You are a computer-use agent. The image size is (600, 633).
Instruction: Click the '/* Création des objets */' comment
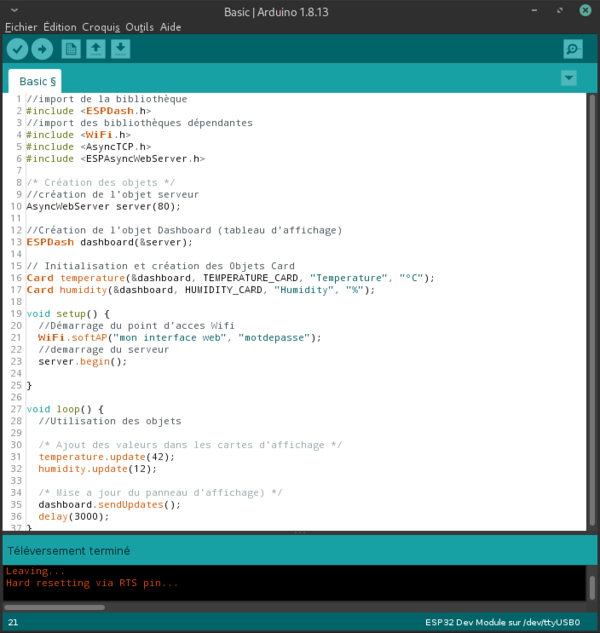click(101, 183)
